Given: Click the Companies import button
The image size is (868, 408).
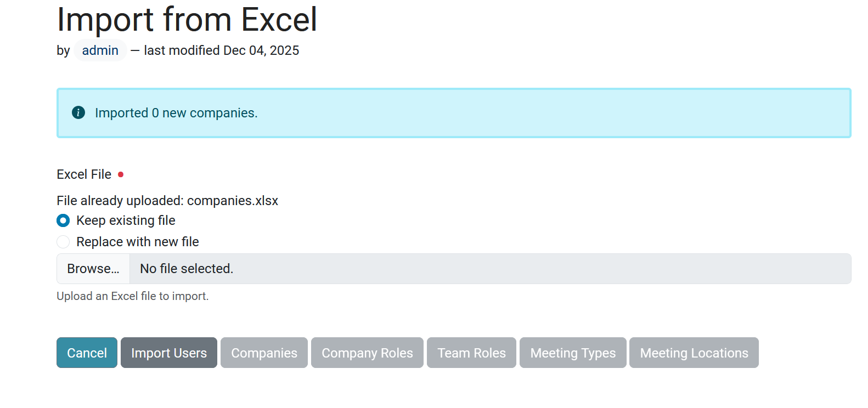Looking at the screenshot, I should [x=264, y=353].
